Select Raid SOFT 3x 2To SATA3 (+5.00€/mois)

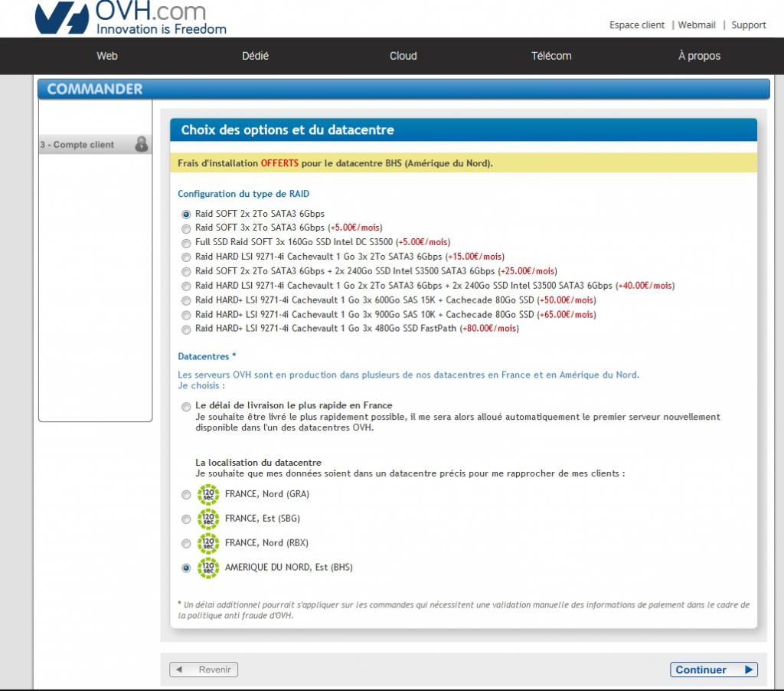[186, 228]
